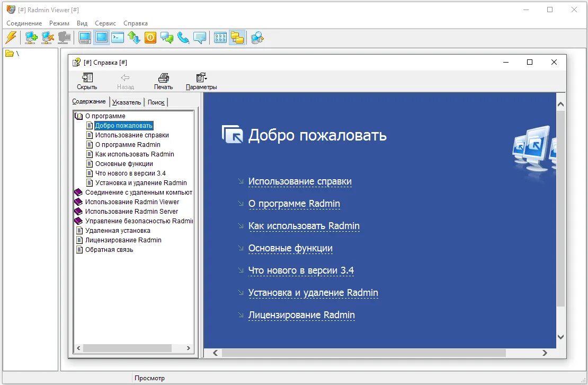Click the help page horizontal scrollbar right arrow
The width and height of the screenshot is (588, 385).
[x=545, y=353]
